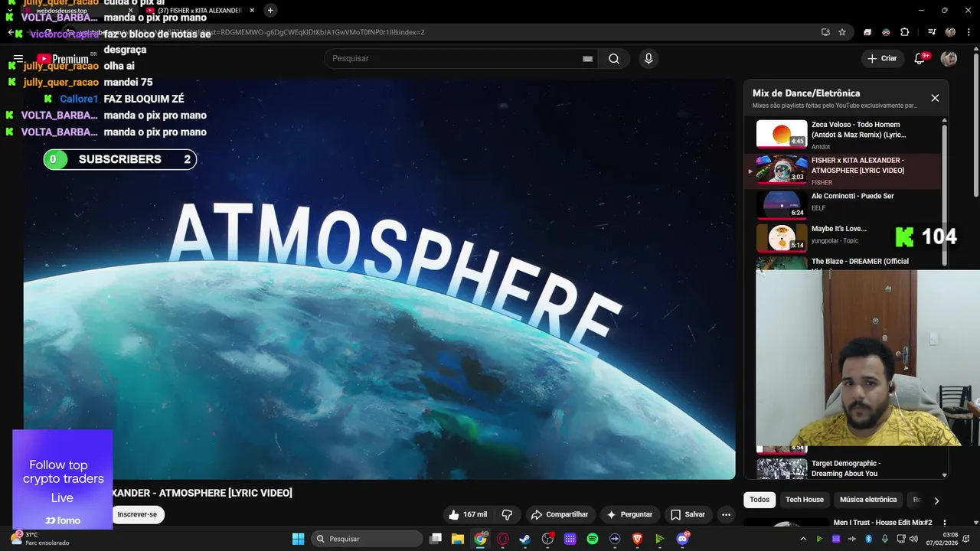Select the Todos filter chip
Viewport: 980px width, 551px height.
[x=759, y=500]
